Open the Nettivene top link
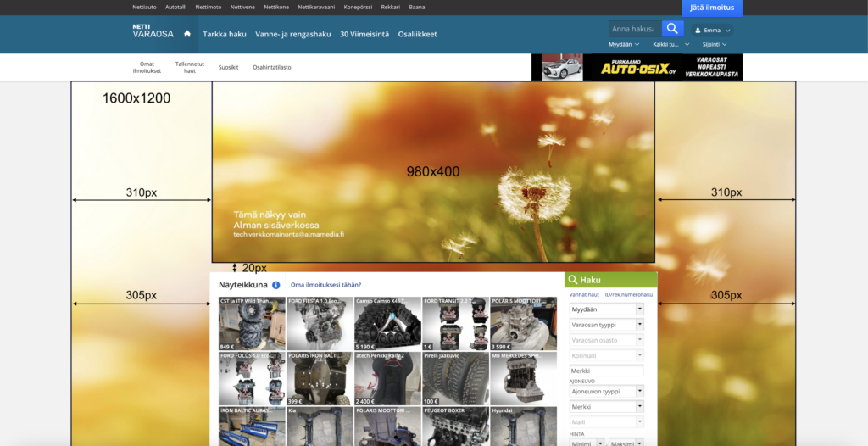This screenshot has height=446, width=868. coord(243,7)
